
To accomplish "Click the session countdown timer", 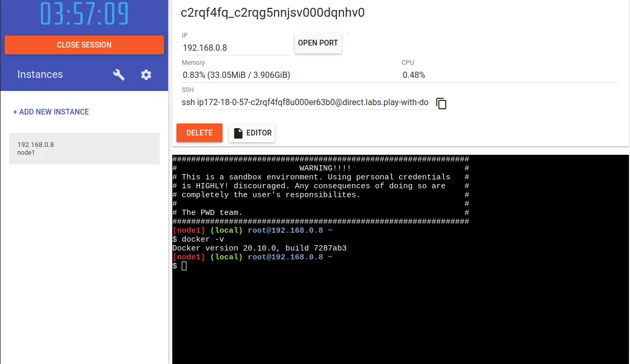I will click(x=84, y=15).
